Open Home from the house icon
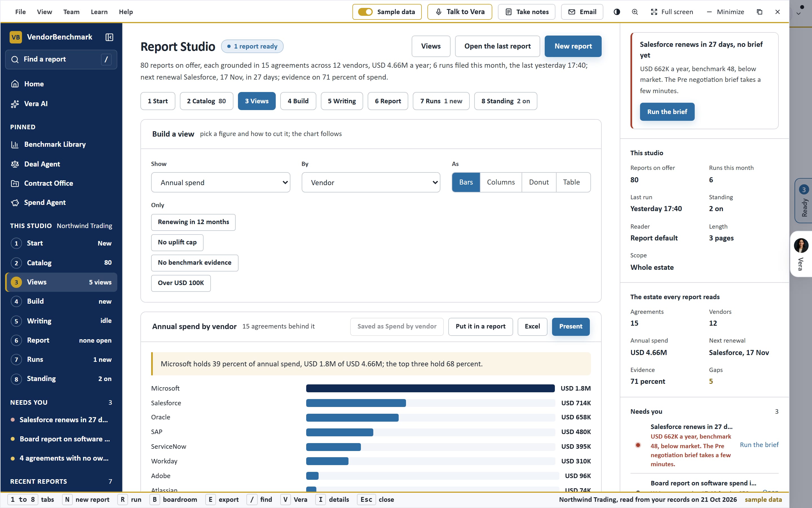Image resolution: width=812 pixels, height=508 pixels. point(15,84)
